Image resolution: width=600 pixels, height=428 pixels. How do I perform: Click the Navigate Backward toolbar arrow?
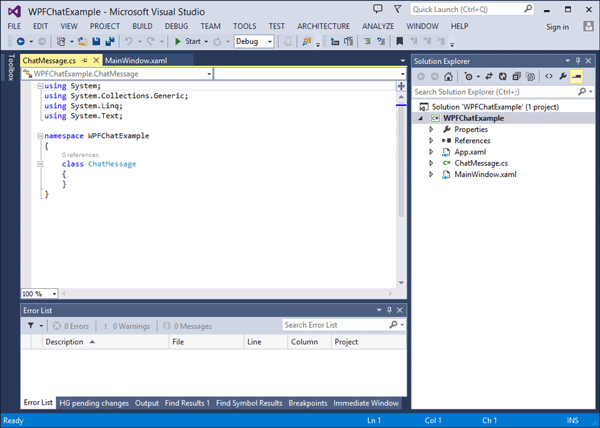point(21,41)
